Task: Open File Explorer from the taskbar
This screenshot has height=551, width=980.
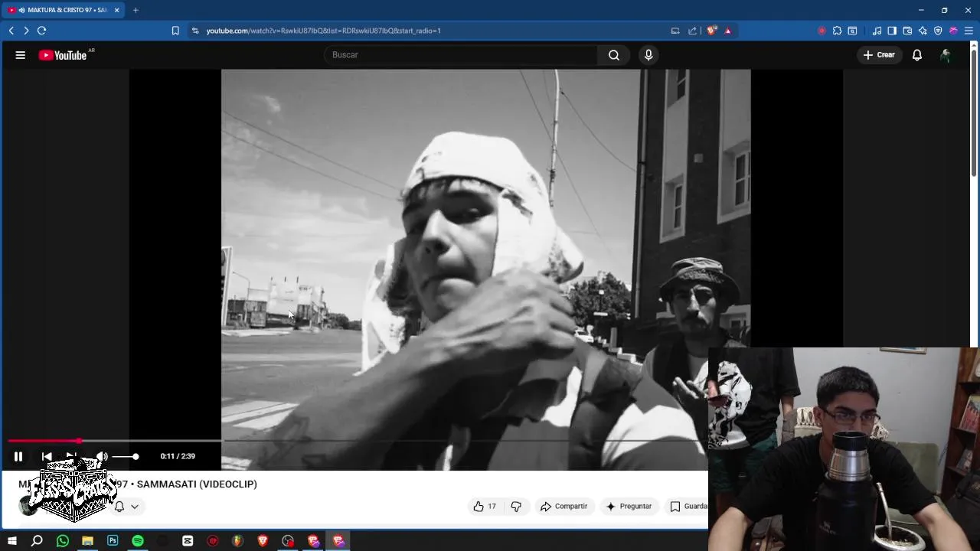Action: (87, 541)
